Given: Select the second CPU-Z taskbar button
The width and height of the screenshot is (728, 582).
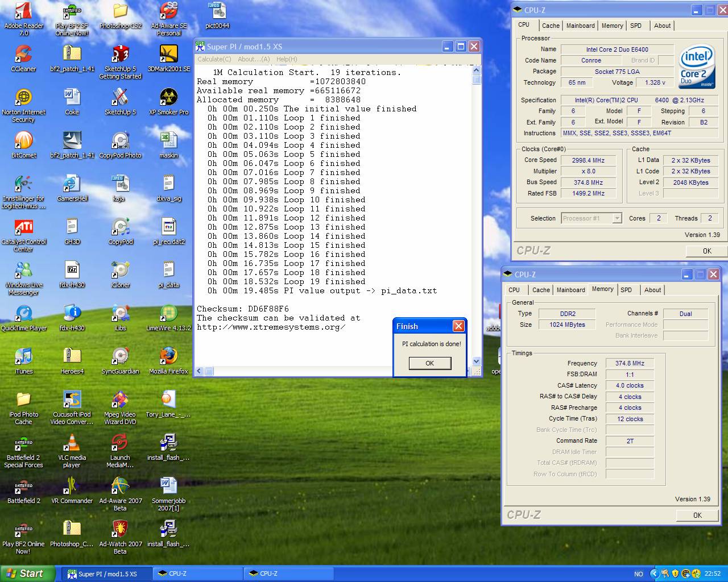Looking at the screenshot, I should tap(289, 573).
